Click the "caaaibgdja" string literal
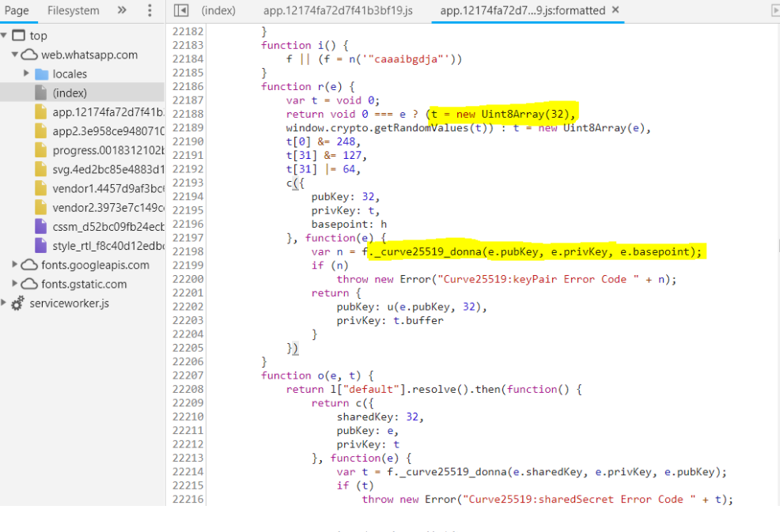 click(405, 59)
